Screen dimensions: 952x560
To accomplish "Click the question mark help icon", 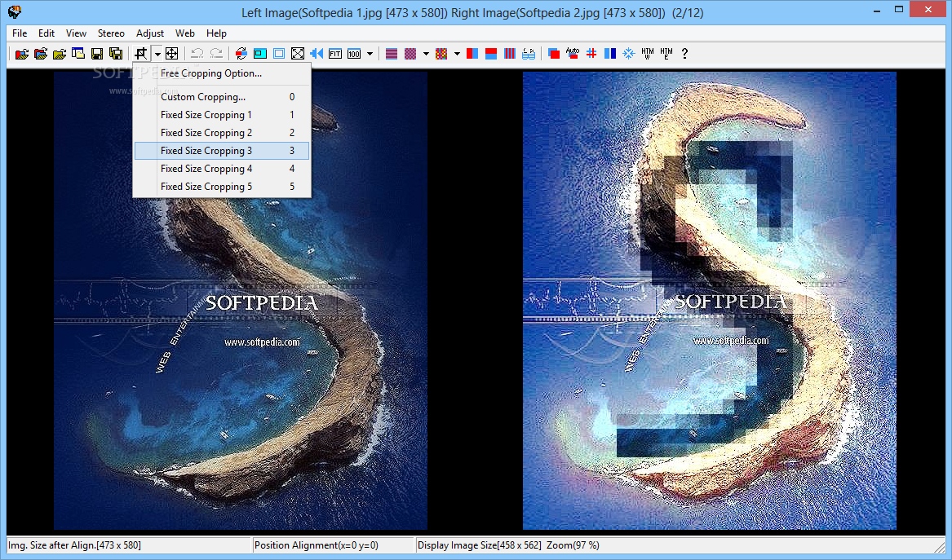I will 685,53.
